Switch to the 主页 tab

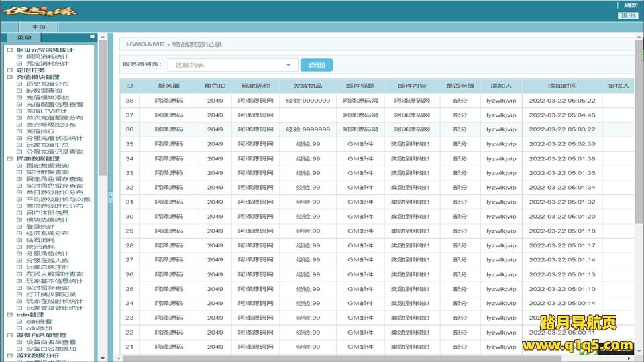point(38,27)
